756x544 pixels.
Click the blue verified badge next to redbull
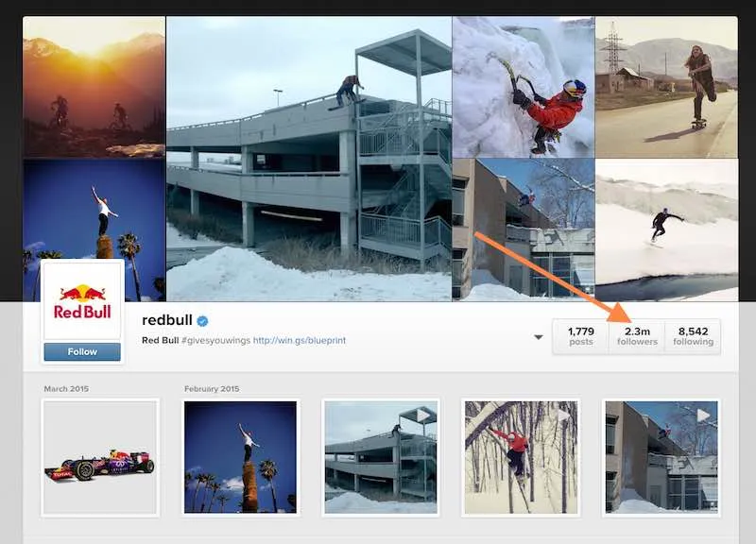click(x=203, y=321)
